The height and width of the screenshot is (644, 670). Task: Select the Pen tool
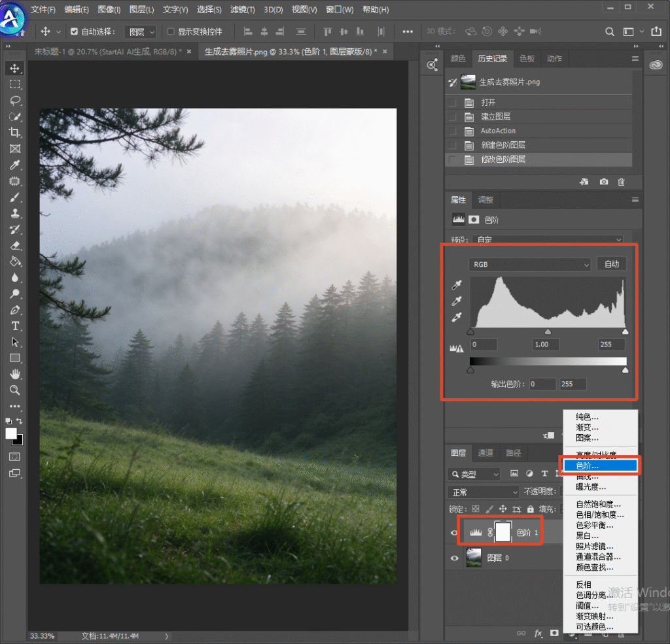(x=15, y=310)
